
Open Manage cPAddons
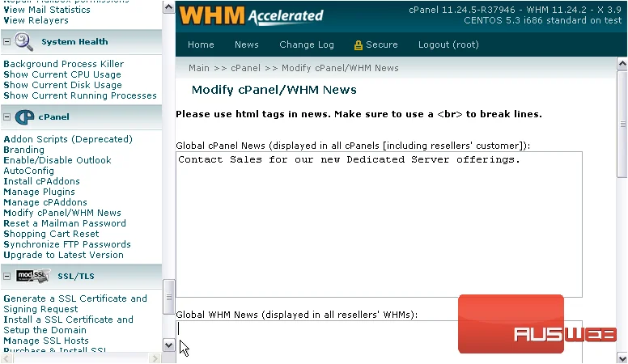45,202
